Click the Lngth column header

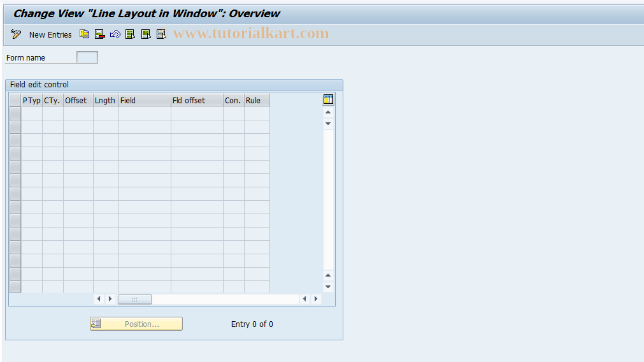[x=106, y=100]
